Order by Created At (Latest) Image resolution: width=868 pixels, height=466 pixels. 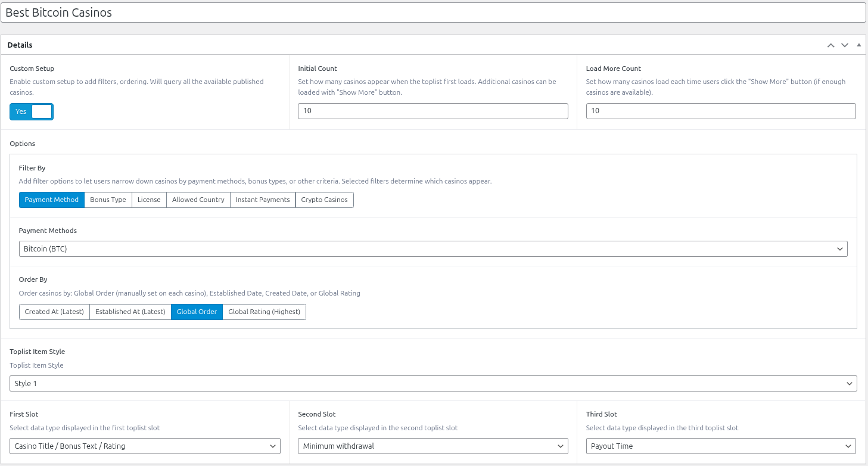click(54, 312)
